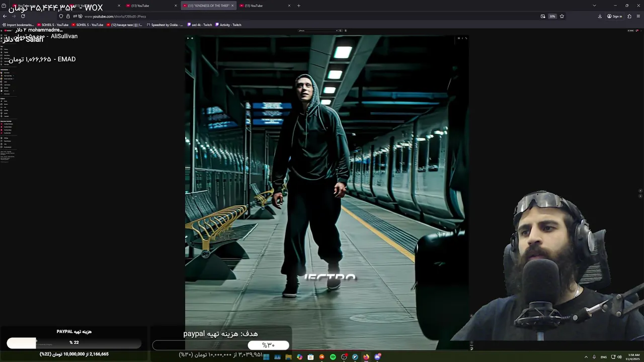
Task: Close the last (11) YouTube tab
Action: click(289, 6)
